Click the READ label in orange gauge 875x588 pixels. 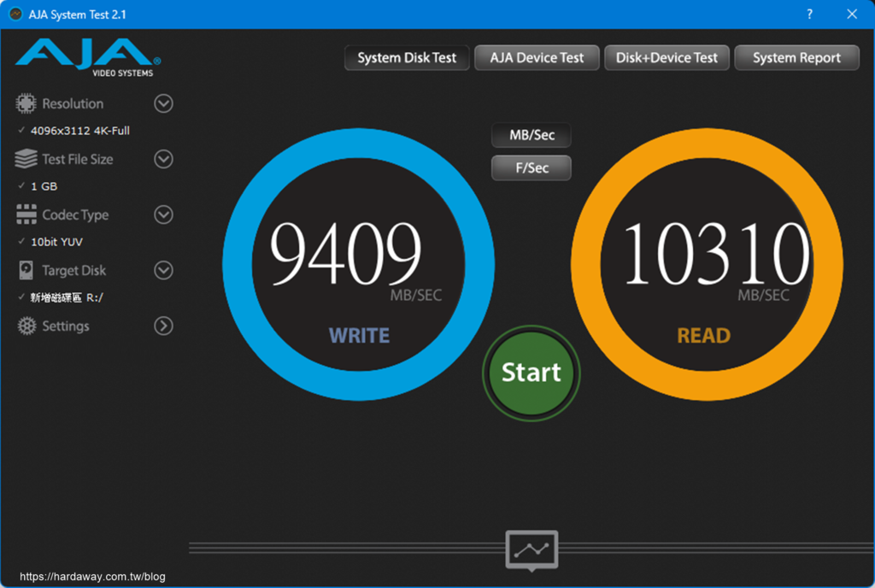point(704,336)
